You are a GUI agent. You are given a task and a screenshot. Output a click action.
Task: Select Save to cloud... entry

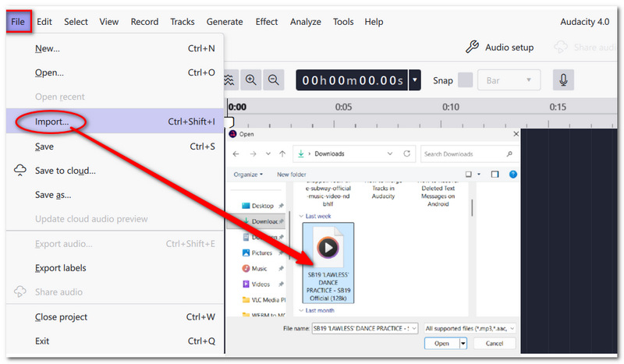pos(115,171)
